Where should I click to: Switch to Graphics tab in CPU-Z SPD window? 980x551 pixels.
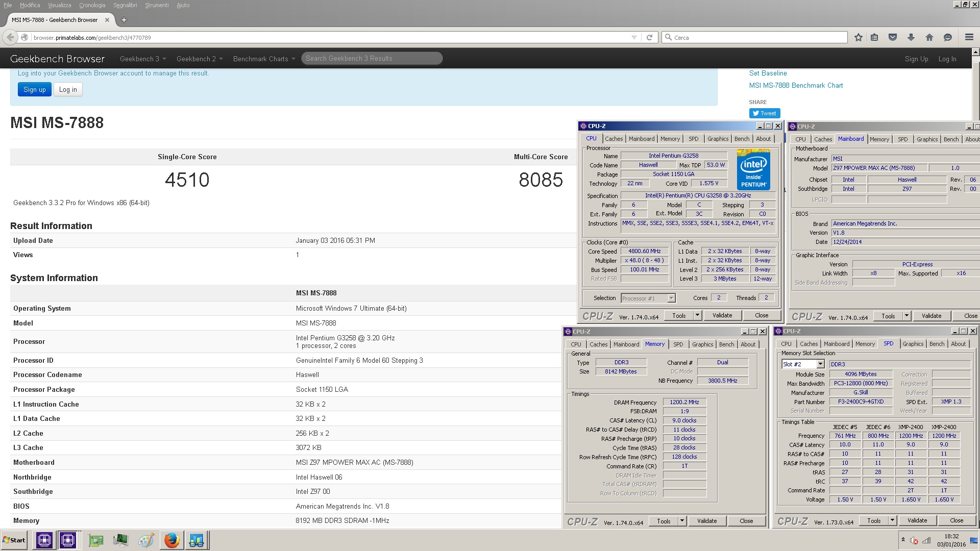[913, 344]
